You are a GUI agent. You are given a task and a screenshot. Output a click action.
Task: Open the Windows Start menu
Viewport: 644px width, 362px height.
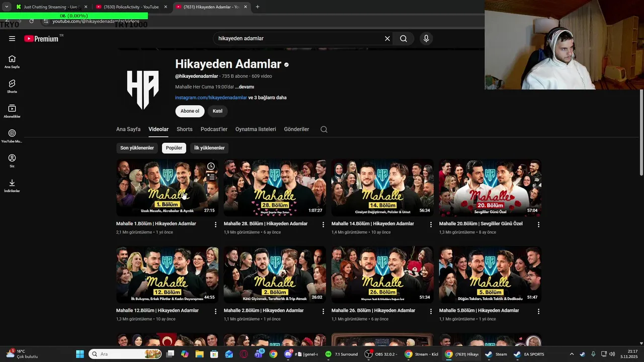point(80,354)
